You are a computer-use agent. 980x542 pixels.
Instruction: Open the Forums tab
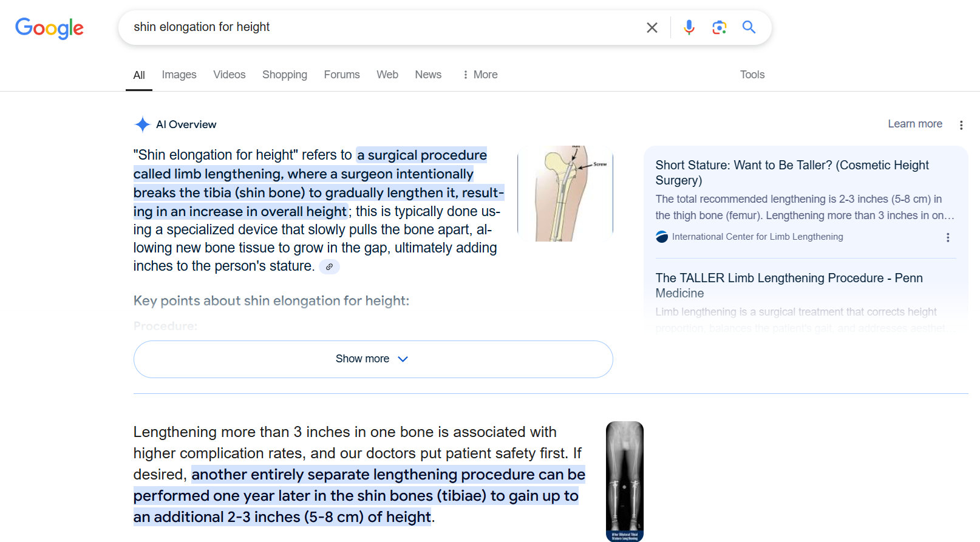342,75
